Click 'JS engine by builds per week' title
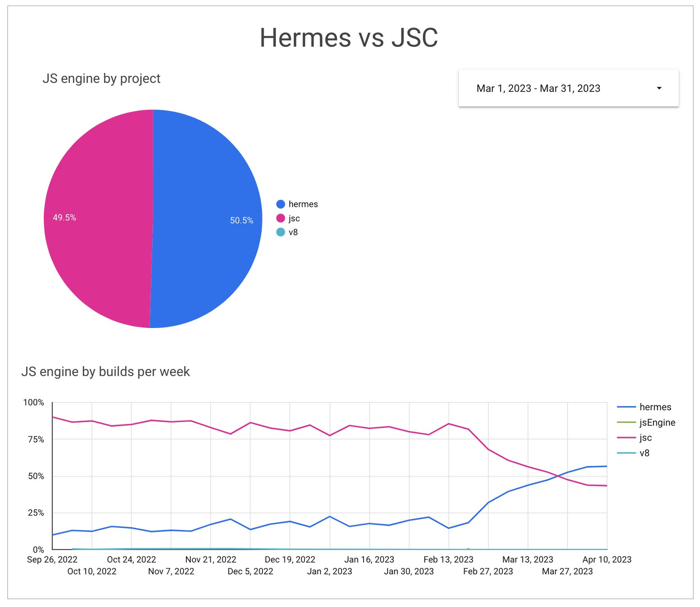This screenshot has width=700, height=607. click(x=105, y=372)
